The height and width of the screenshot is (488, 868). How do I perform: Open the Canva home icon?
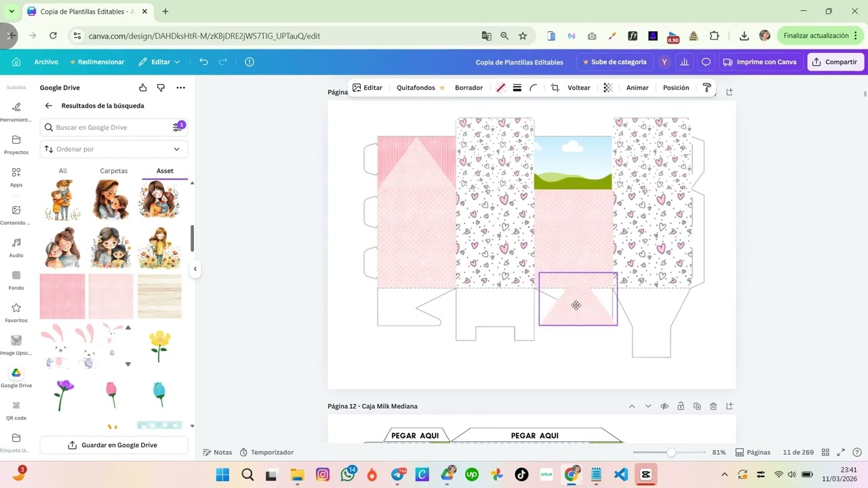click(x=16, y=62)
